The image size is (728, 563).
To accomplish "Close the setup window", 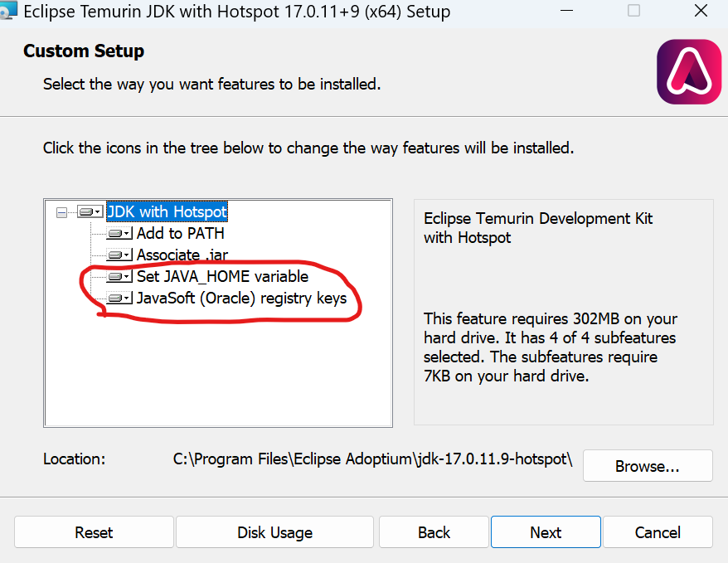I will click(701, 11).
